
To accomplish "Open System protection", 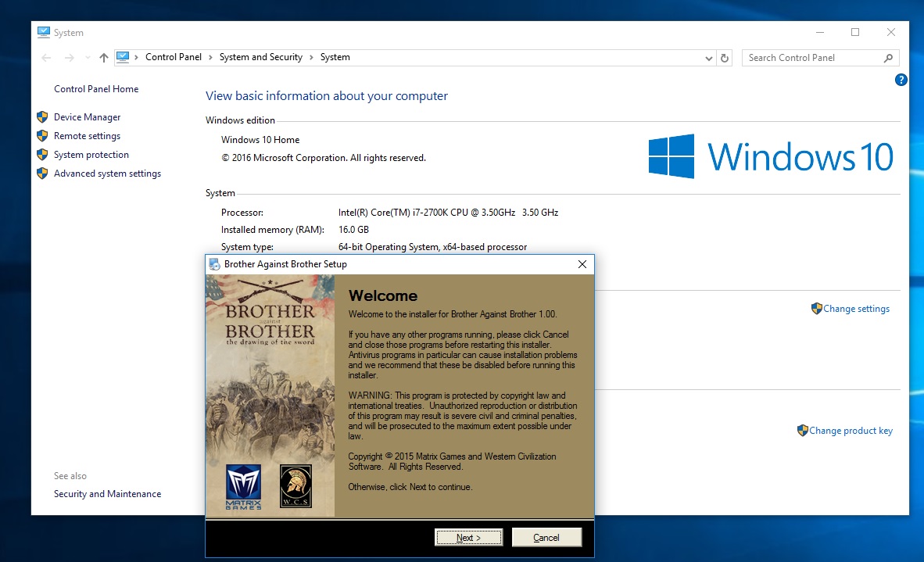I will click(91, 155).
